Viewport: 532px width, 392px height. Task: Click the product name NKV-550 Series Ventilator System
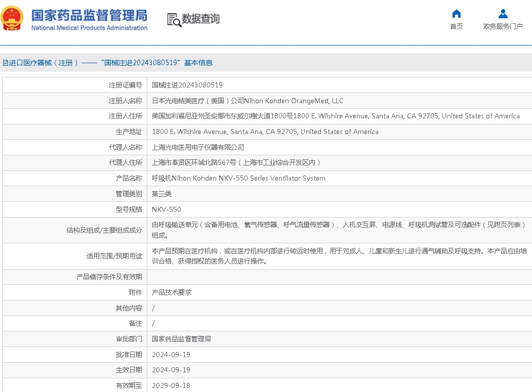[x=238, y=178]
